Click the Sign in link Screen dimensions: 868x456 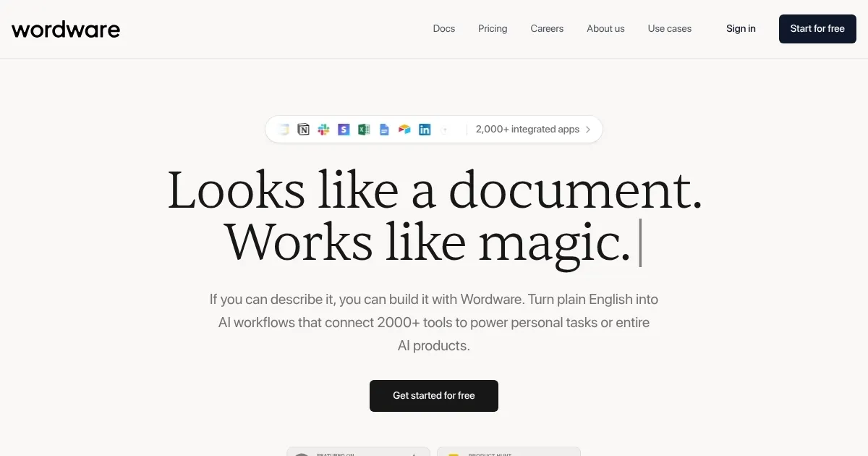point(741,29)
